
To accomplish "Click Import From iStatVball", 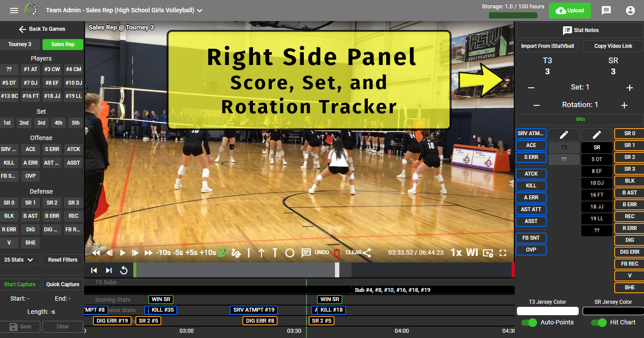I will (x=548, y=46).
